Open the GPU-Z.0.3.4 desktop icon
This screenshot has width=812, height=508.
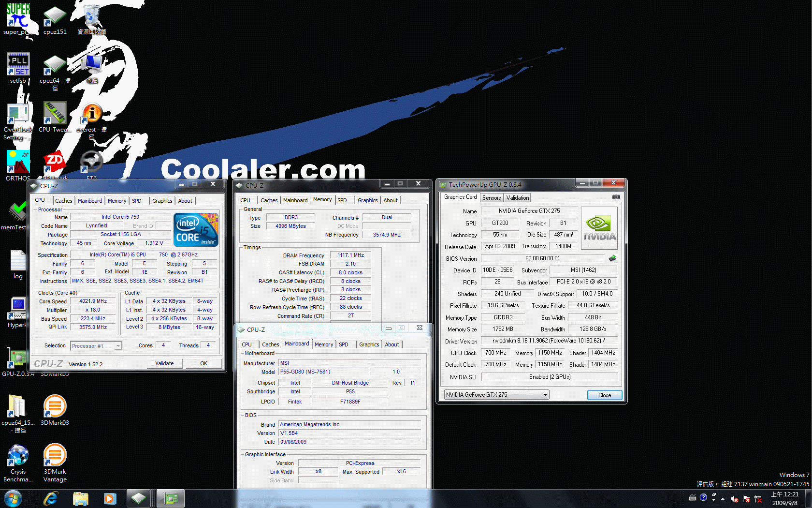point(18,361)
